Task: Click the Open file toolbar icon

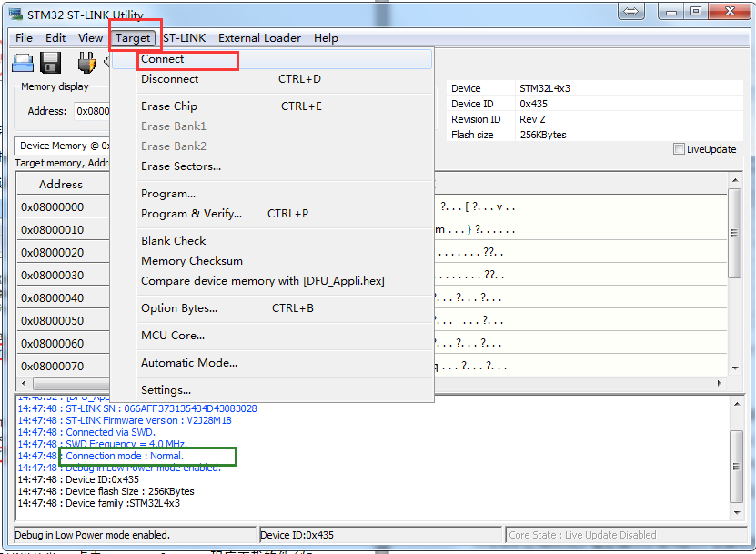Action: click(23, 63)
